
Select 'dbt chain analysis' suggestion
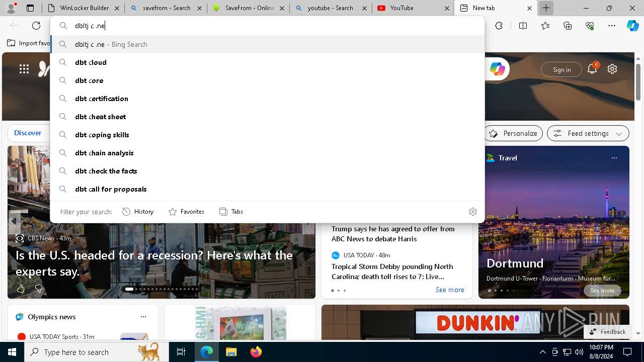267,153
